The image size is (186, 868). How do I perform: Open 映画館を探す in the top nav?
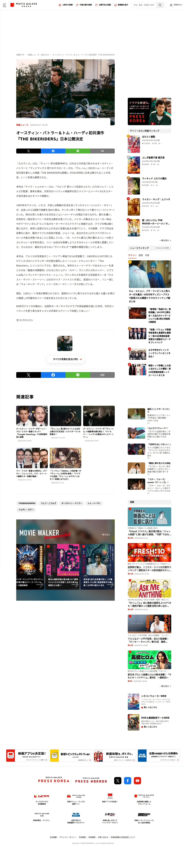pos(121,5)
